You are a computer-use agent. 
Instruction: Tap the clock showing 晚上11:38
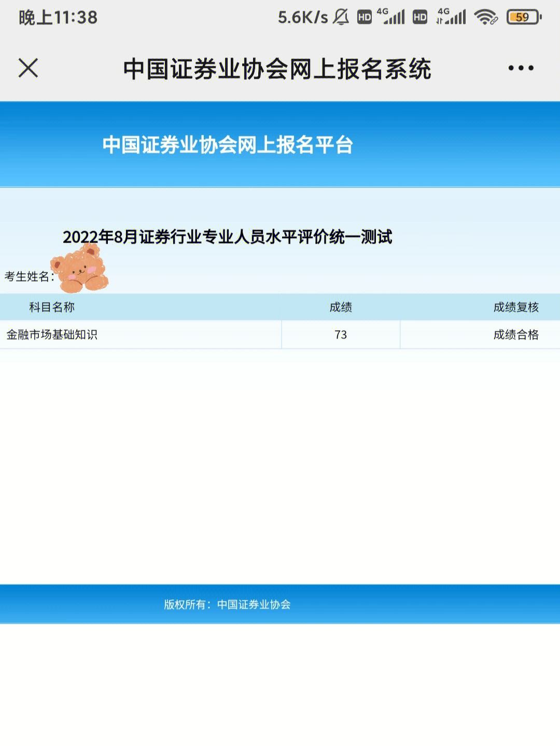click(x=58, y=17)
